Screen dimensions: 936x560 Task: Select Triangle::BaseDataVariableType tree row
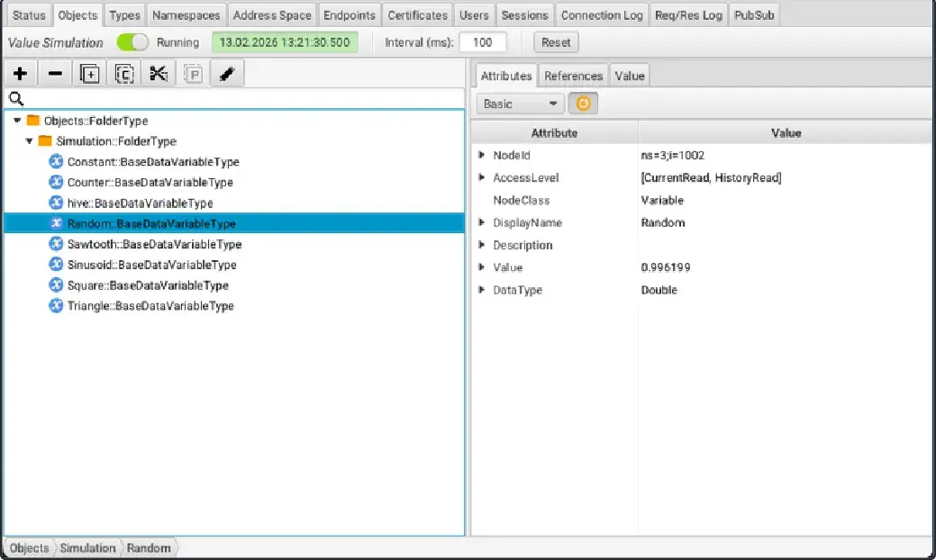[x=234, y=306]
